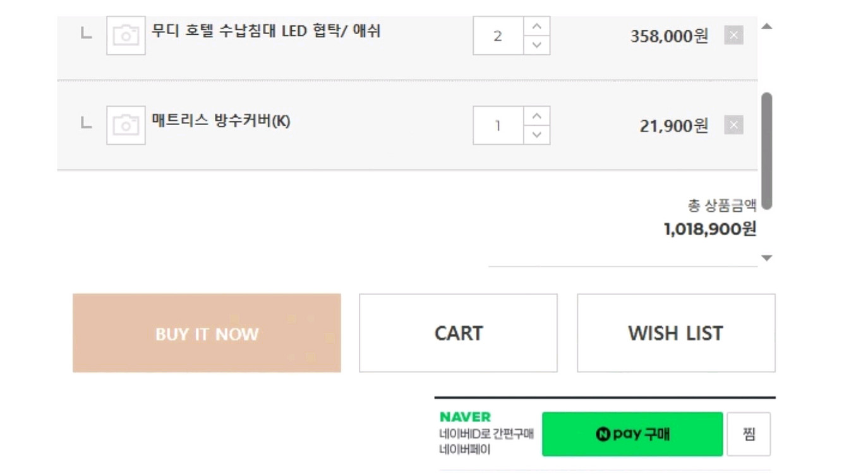Click the BUY IT NOW button

pos(207,333)
